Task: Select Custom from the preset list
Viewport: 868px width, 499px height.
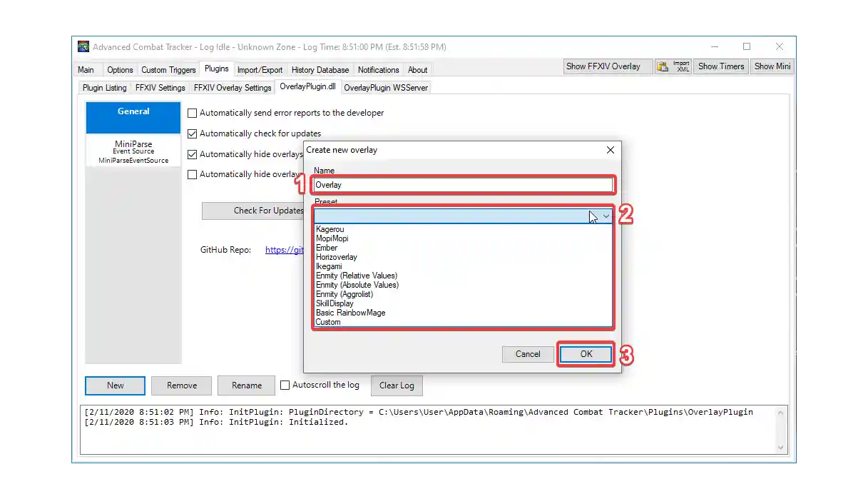Action: 327,321
